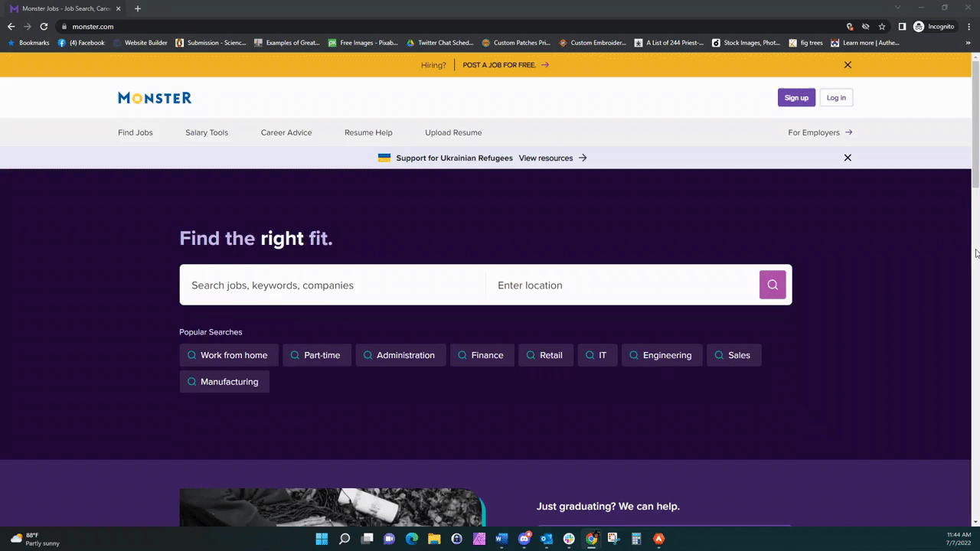
Task: Click the page vertical scrollbar
Action: (975, 122)
